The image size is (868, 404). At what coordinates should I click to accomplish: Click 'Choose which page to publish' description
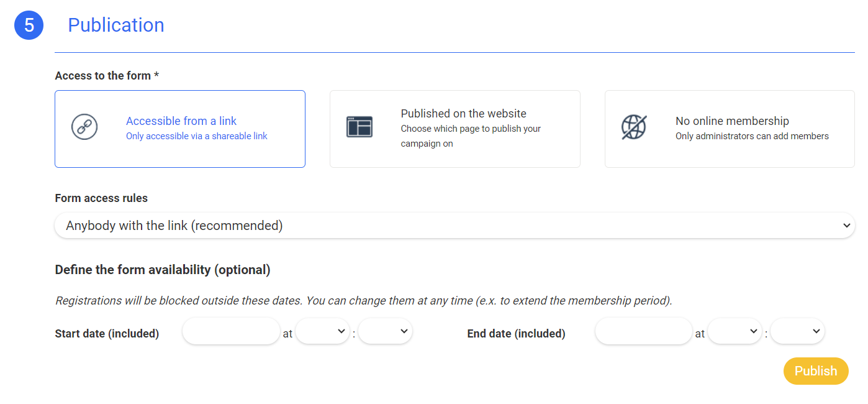(x=471, y=129)
